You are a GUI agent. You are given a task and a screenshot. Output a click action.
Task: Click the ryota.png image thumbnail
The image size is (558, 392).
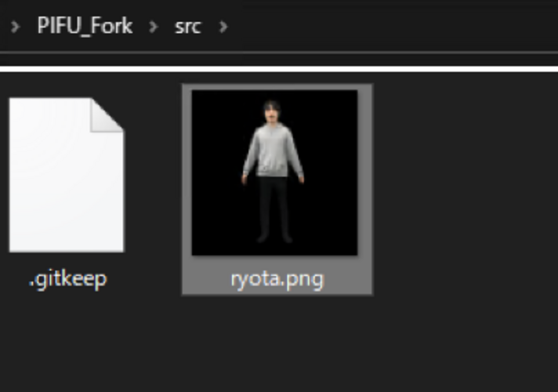click(x=274, y=173)
